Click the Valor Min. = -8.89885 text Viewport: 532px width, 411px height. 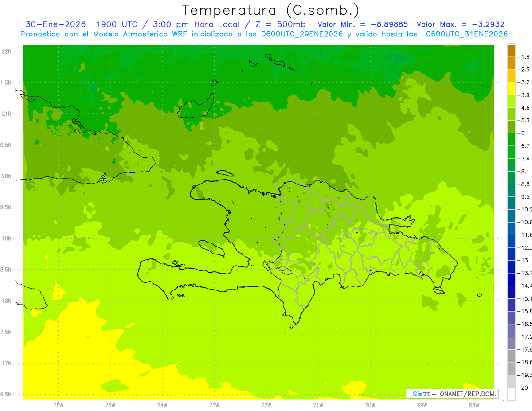click(363, 24)
